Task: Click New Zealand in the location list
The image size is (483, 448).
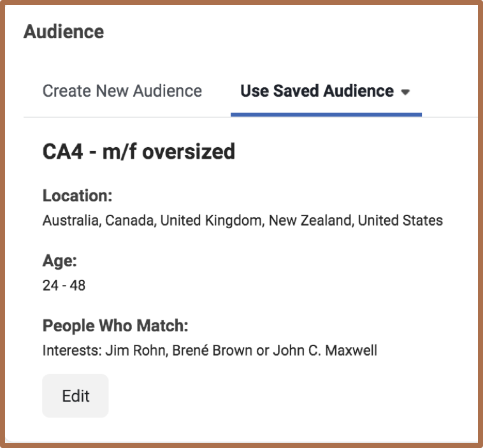Action: [x=310, y=221]
